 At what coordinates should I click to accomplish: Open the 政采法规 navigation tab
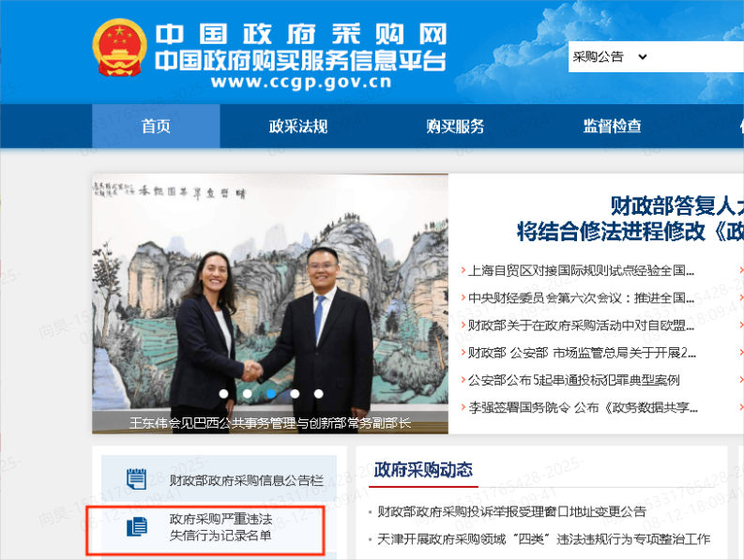coord(298,127)
